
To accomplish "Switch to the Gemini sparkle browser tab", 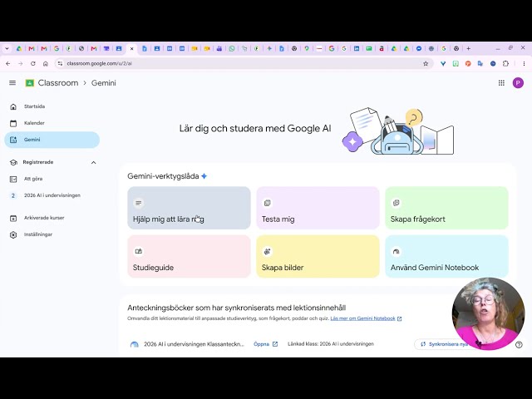I will pos(269,49).
